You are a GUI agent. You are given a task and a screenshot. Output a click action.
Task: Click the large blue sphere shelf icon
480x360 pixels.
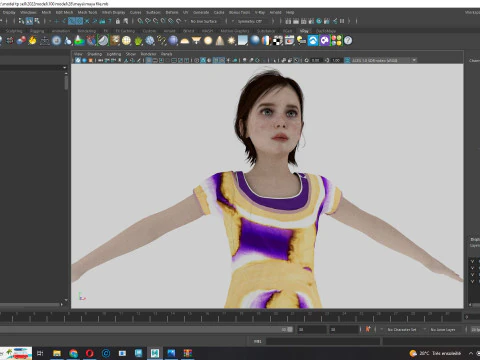pos(173,41)
